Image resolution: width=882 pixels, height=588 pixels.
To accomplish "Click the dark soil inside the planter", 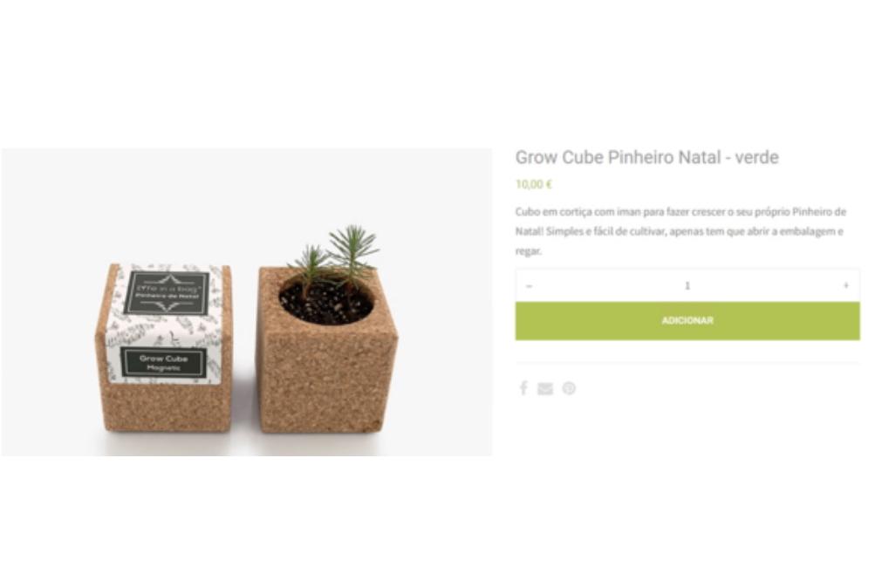I will 325,304.
